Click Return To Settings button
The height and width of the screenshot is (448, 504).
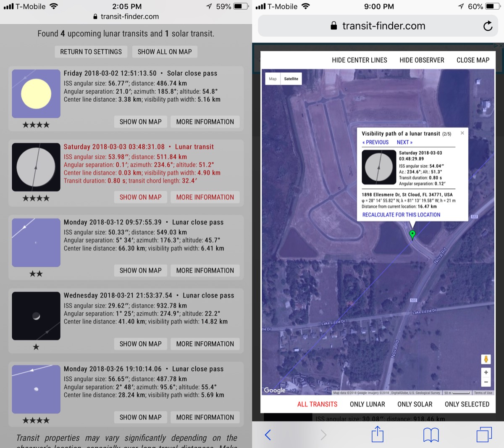point(91,52)
